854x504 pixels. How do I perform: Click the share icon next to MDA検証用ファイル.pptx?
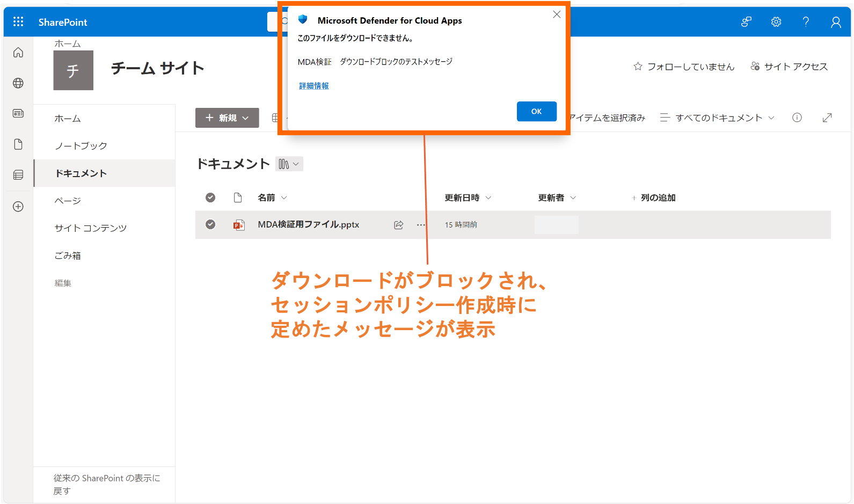[398, 225]
